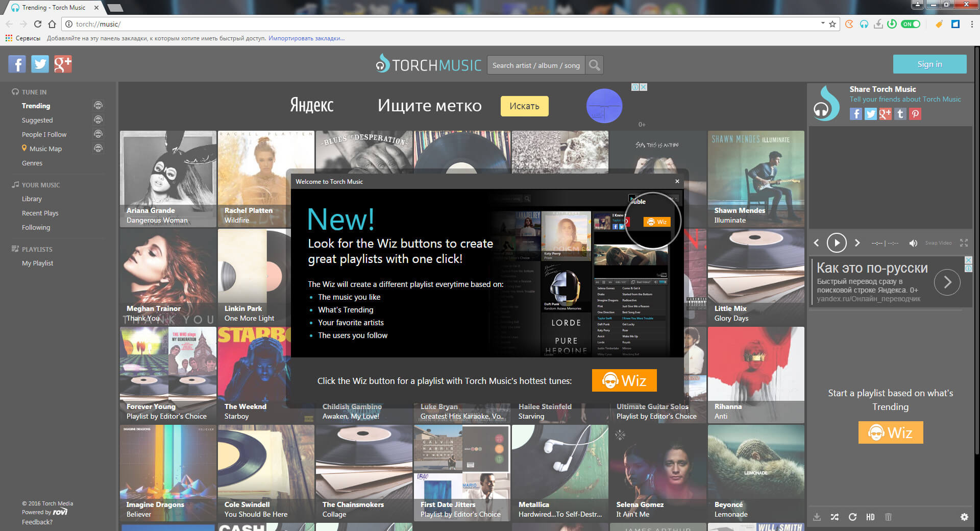Open Library under Your Music
The width and height of the screenshot is (980, 531).
(32, 199)
